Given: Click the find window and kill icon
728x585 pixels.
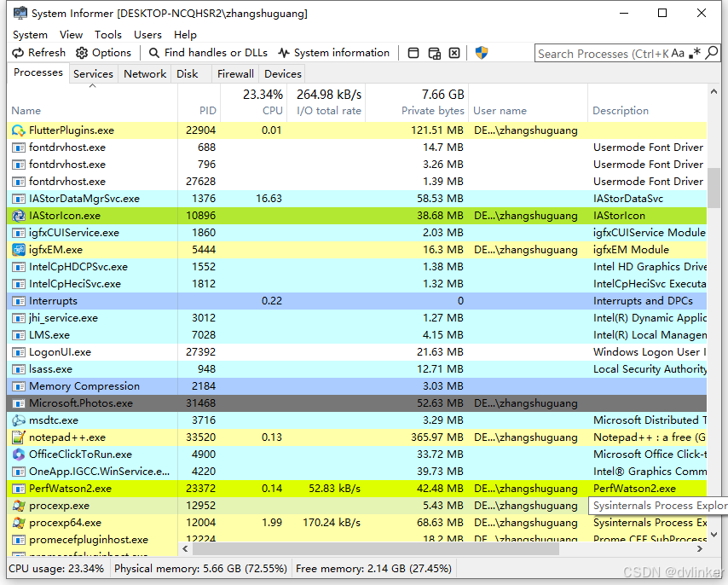Looking at the screenshot, I should coord(454,54).
